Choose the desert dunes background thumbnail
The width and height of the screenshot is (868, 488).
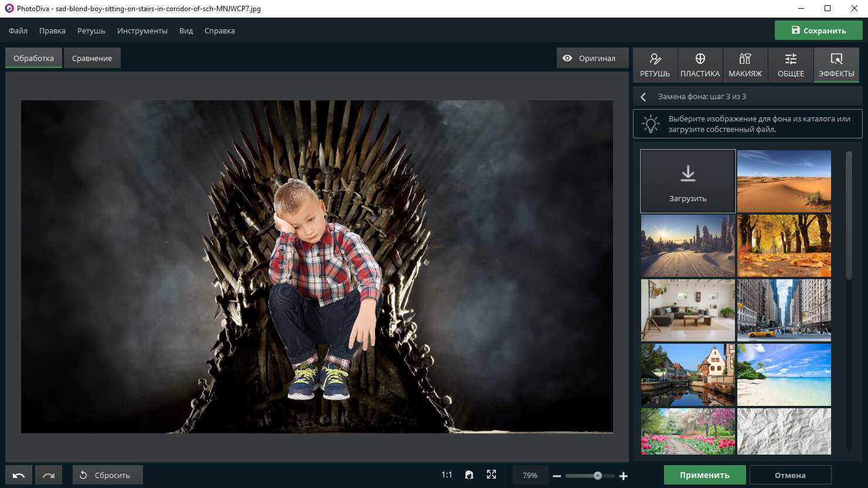tap(784, 181)
